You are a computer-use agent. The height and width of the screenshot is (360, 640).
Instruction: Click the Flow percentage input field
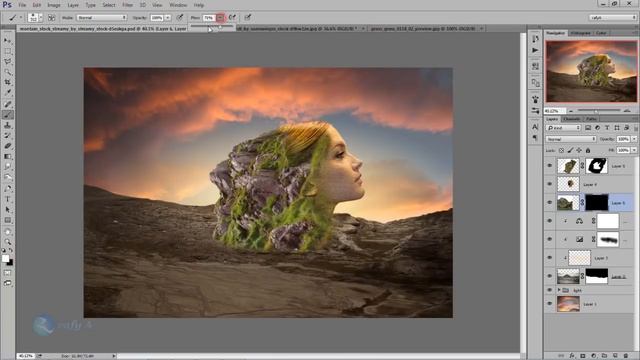[209, 18]
